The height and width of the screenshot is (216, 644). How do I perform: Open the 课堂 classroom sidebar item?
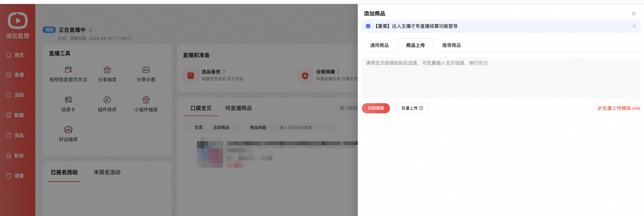pos(15,176)
